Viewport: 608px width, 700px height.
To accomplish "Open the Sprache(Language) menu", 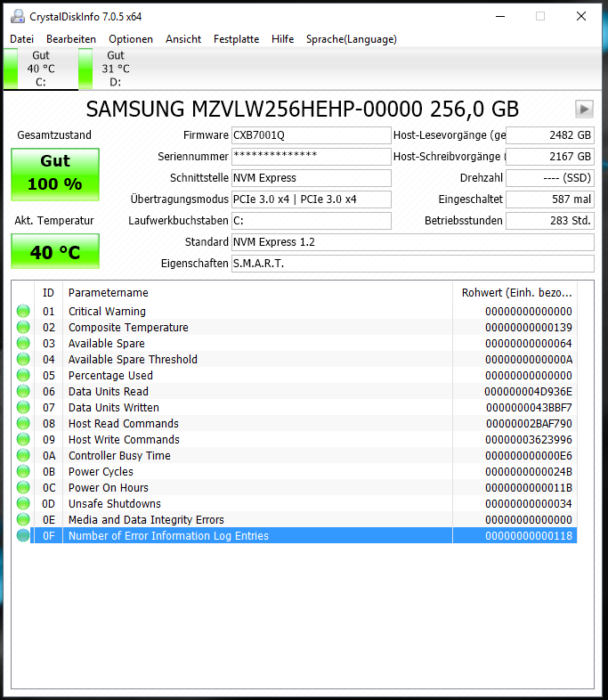I will 352,39.
